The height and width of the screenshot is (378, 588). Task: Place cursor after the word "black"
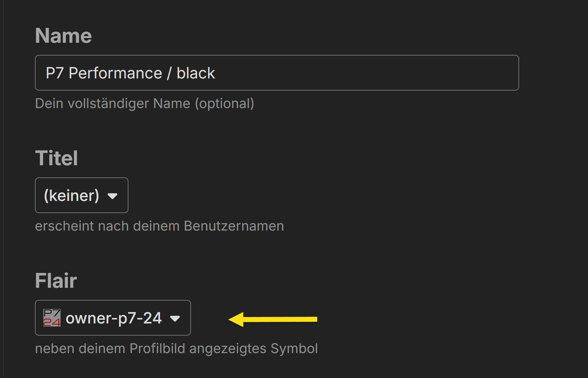[215, 73]
